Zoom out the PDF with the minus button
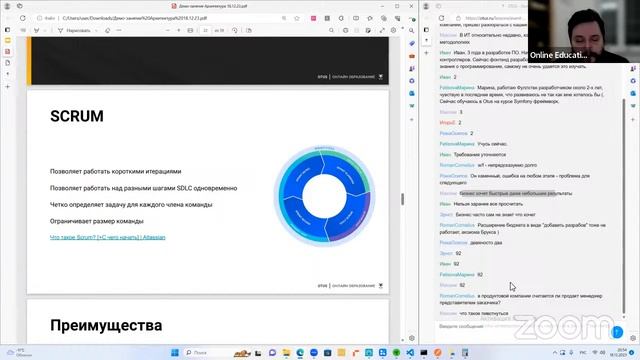 (167, 31)
